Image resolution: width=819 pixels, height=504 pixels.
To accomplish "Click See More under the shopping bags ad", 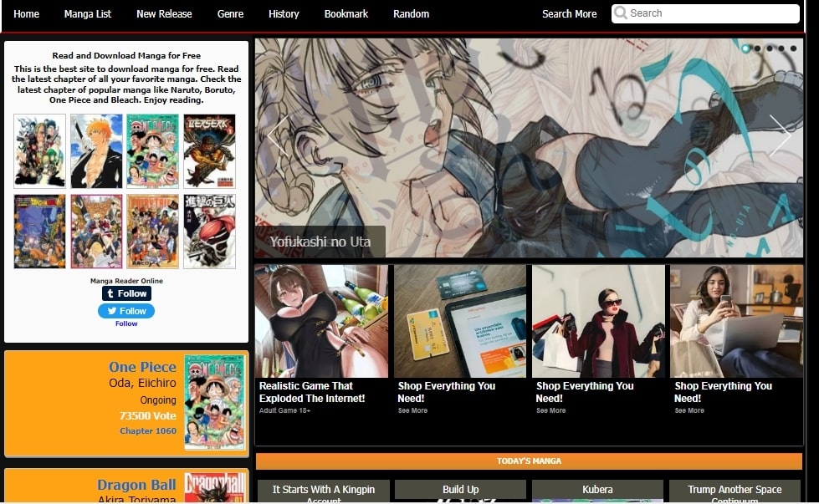I will tap(551, 410).
